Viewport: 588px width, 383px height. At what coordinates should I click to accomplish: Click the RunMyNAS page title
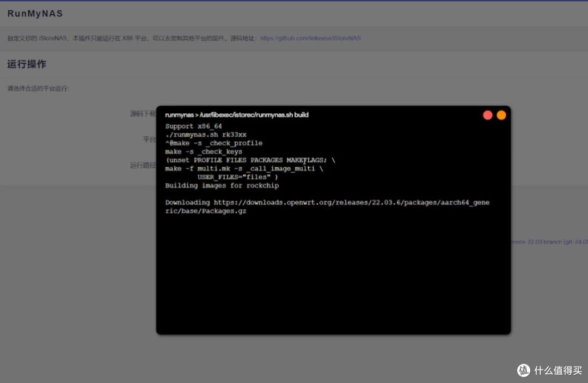pos(35,14)
